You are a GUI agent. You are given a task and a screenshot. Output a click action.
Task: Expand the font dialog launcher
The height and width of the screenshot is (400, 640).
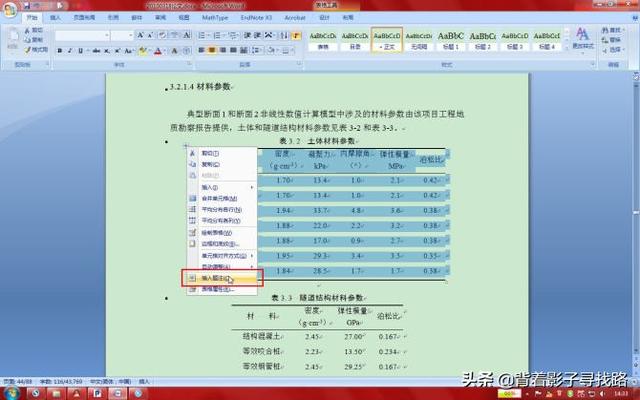coord(190,64)
